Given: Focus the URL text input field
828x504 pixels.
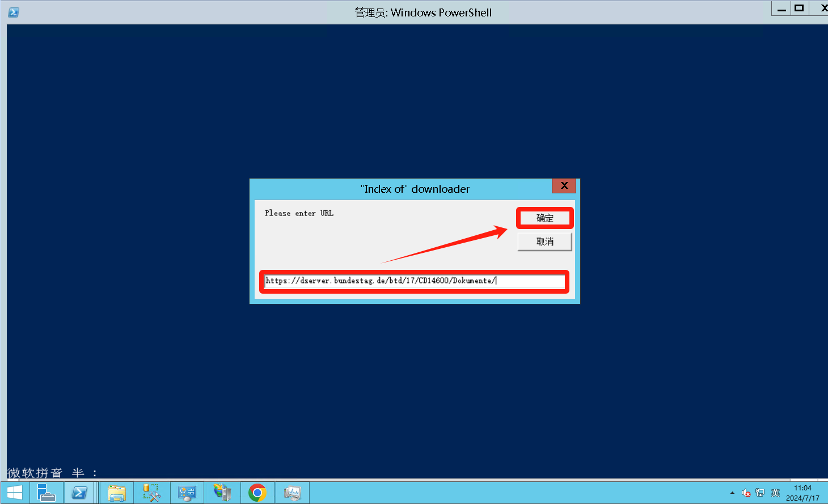Looking at the screenshot, I should [x=414, y=281].
